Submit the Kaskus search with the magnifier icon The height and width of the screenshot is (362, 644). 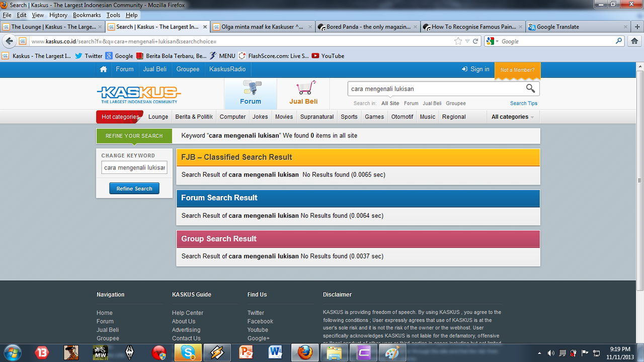[530, 88]
